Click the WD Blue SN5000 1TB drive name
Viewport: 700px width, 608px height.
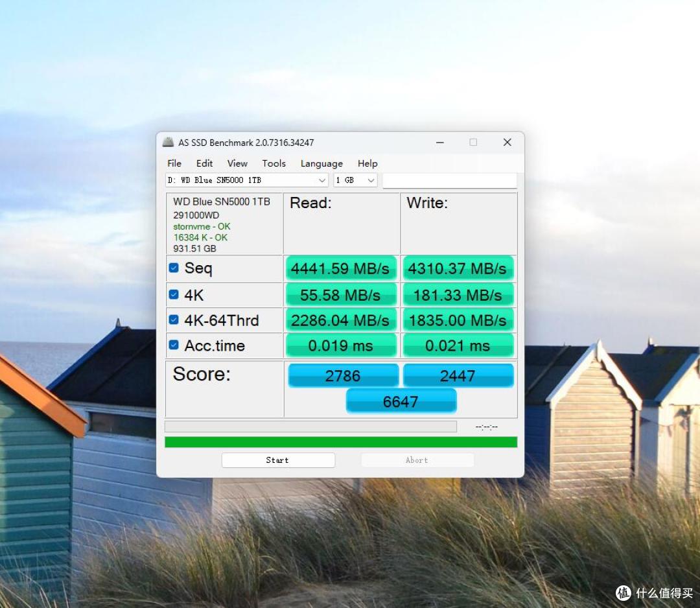click(x=222, y=202)
